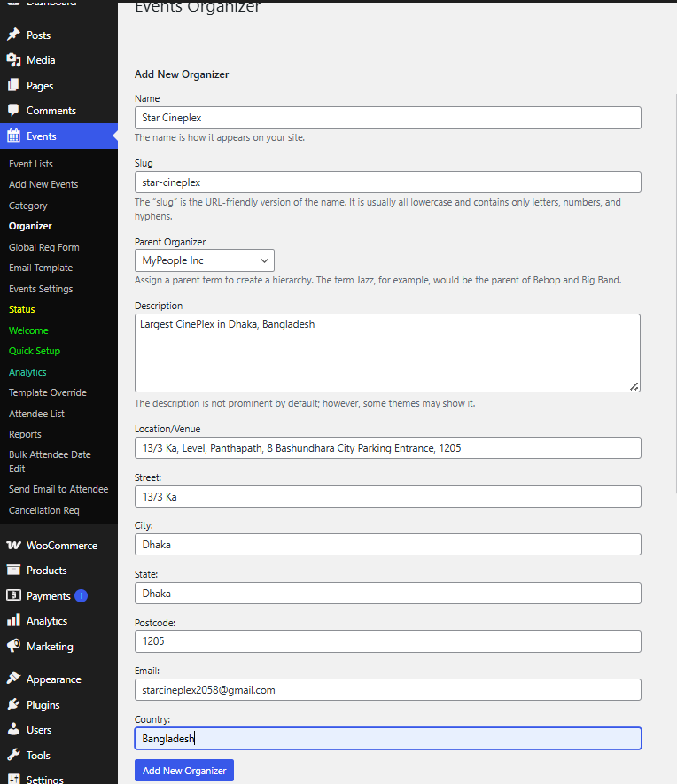Click into the Description text area

click(x=387, y=353)
